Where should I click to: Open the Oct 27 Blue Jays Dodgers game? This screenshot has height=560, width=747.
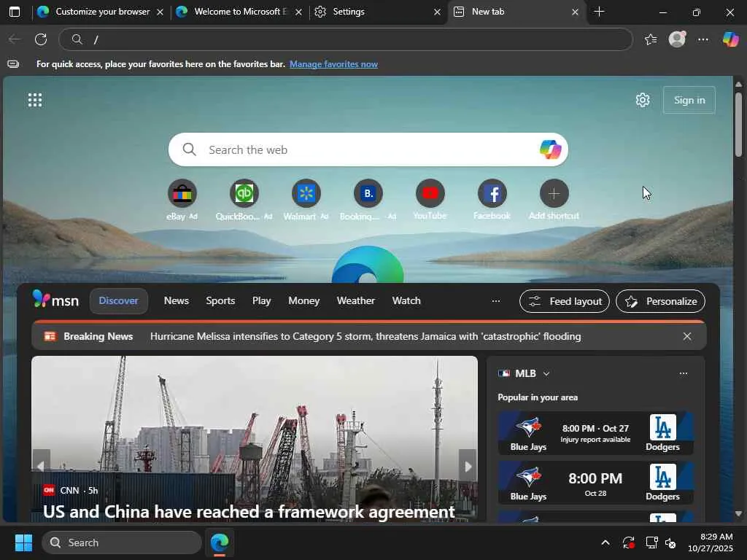coord(595,433)
